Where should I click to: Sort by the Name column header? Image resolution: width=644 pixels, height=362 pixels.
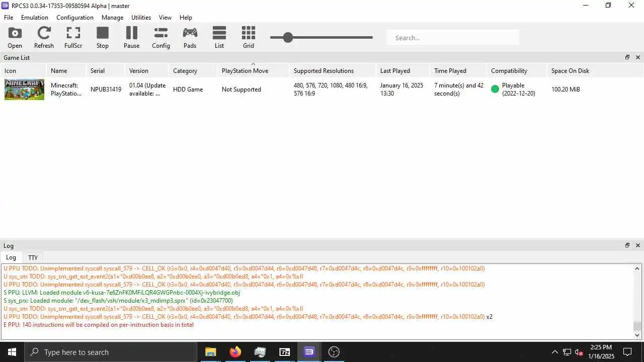(x=66, y=71)
